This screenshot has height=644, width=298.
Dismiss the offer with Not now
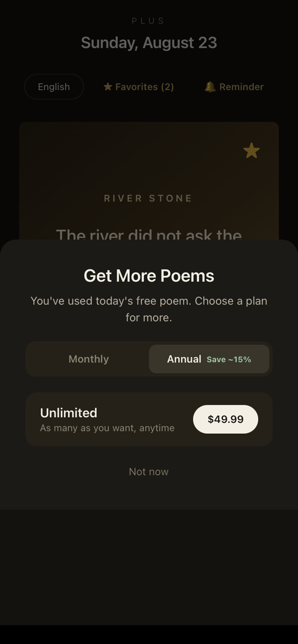tap(149, 472)
